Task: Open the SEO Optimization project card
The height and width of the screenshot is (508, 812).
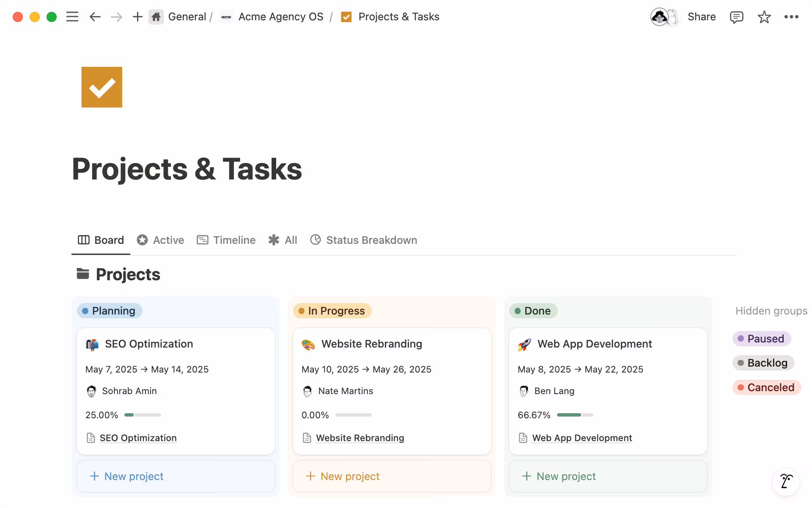Action: click(x=149, y=344)
